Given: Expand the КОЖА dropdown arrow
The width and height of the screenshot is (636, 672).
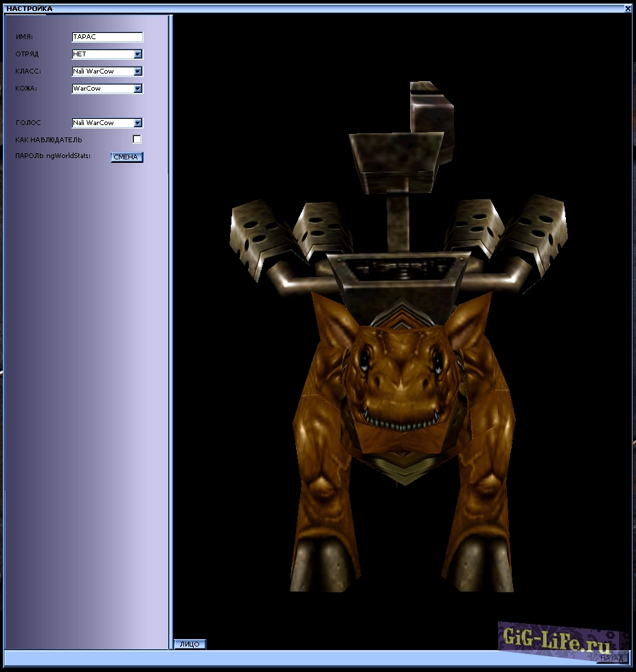Looking at the screenshot, I should [x=138, y=89].
